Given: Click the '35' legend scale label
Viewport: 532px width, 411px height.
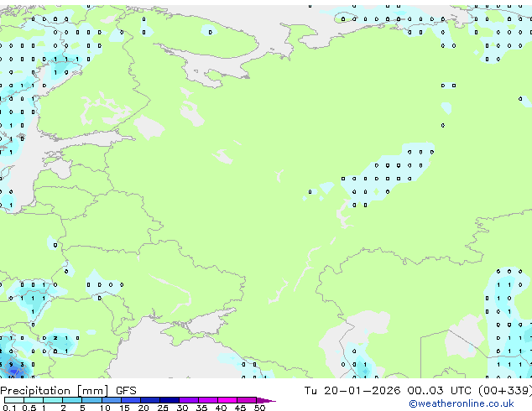Looking at the screenshot, I should (x=201, y=408).
